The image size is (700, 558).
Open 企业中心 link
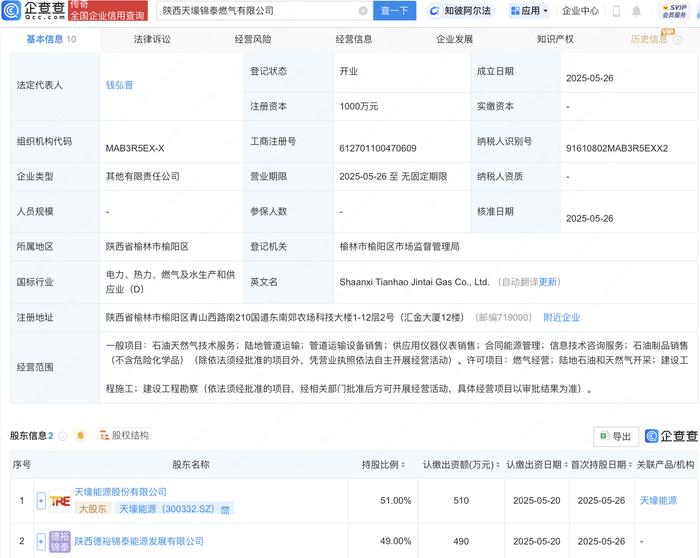point(580,11)
